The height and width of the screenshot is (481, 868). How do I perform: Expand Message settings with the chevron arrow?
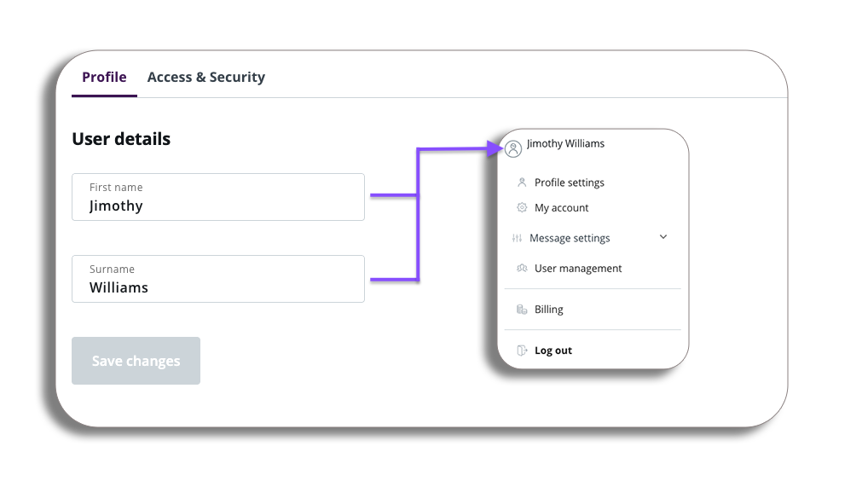click(x=663, y=237)
